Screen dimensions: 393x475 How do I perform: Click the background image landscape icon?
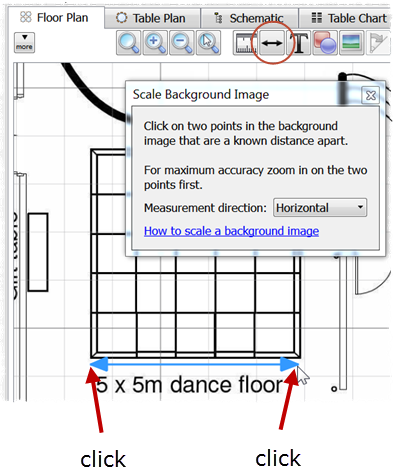tap(351, 43)
